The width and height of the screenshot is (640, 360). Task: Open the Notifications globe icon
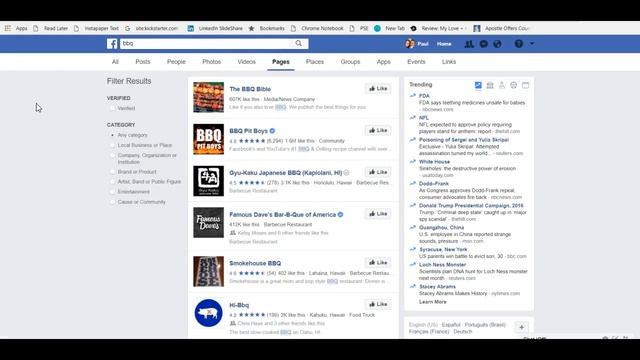497,44
